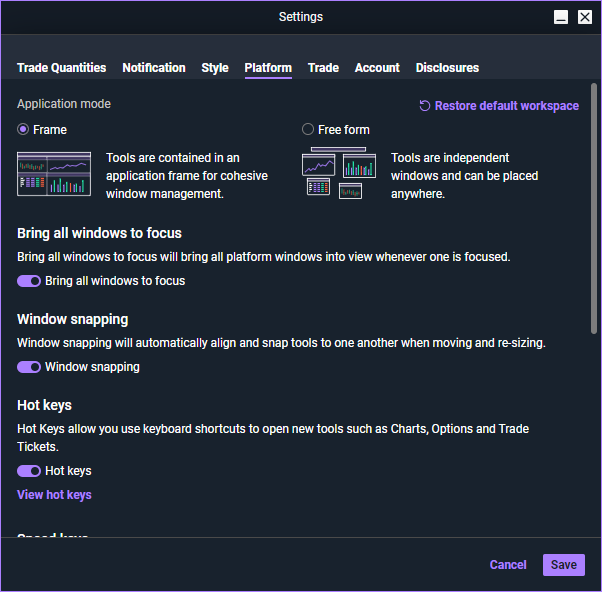Click the Window snapping section heading
Image resolution: width=602 pixels, height=592 pixels.
point(73,319)
